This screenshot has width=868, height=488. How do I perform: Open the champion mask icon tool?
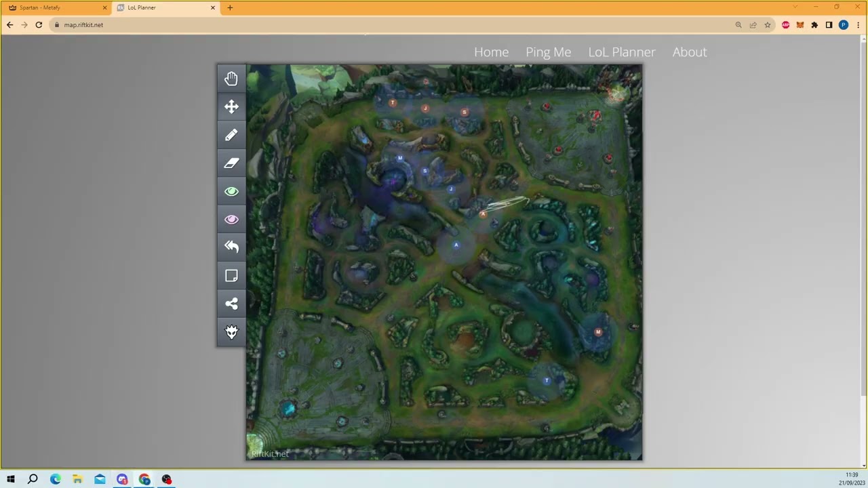pos(231,331)
